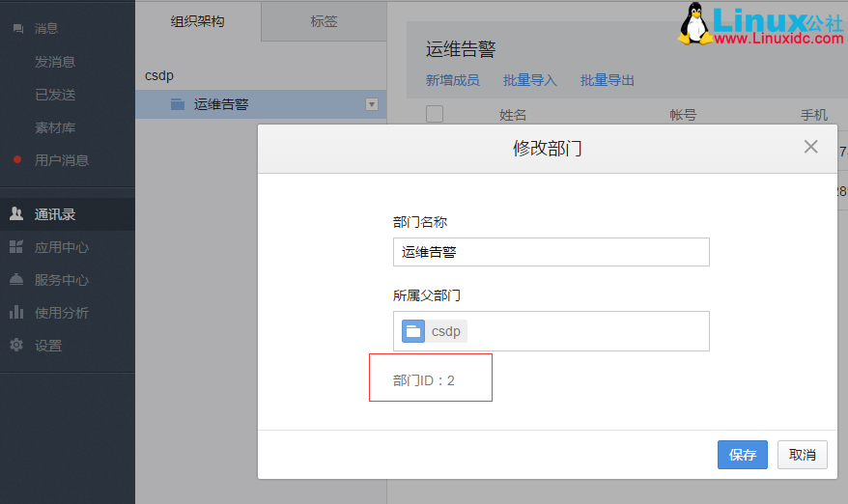The height and width of the screenshot is (504, 848).
Task: Click the 服务中心 bell icon
Action: click(16, 279)
